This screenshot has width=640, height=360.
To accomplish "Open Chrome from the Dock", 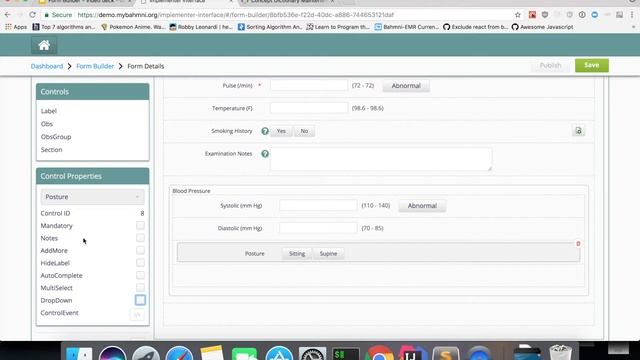I will click(379, 353).
